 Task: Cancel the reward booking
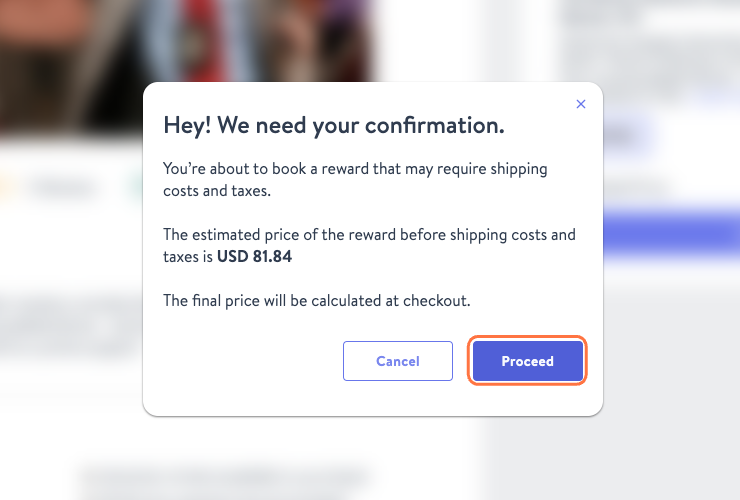(397, 361)
